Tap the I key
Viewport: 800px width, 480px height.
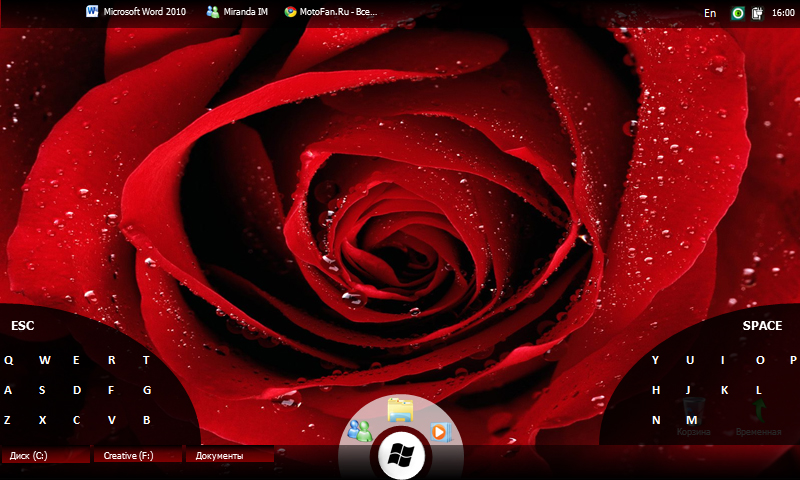pyautogui.click(x=722, y=360)
